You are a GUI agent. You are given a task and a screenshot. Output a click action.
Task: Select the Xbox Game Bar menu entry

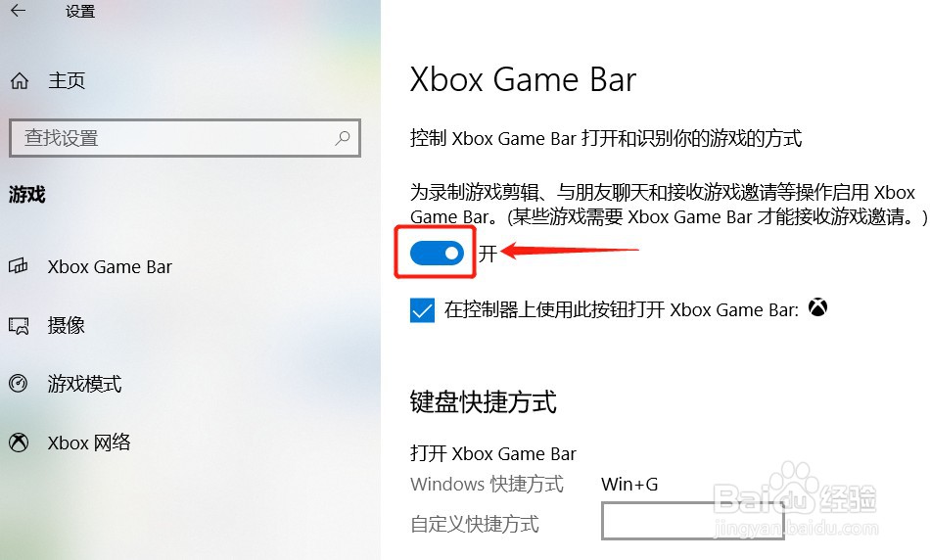tap(110, 266)
